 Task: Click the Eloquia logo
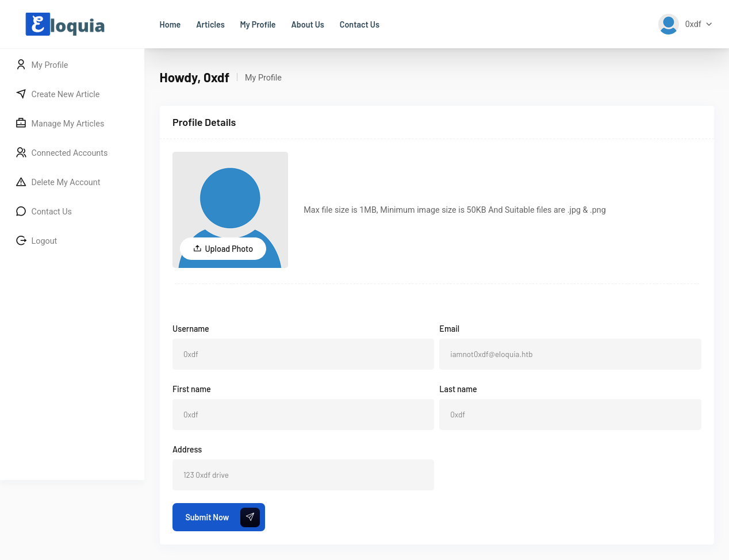[65, 24]
